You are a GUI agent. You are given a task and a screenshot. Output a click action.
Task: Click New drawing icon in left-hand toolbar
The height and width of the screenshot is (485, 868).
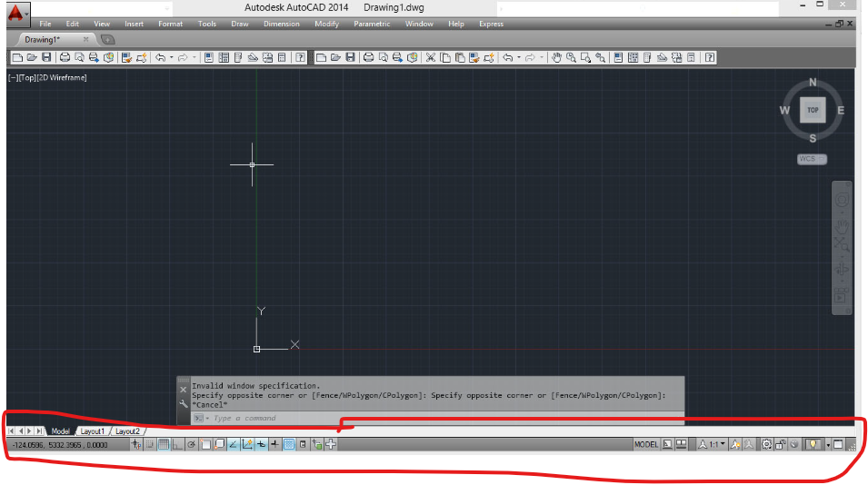coord(17,57)
